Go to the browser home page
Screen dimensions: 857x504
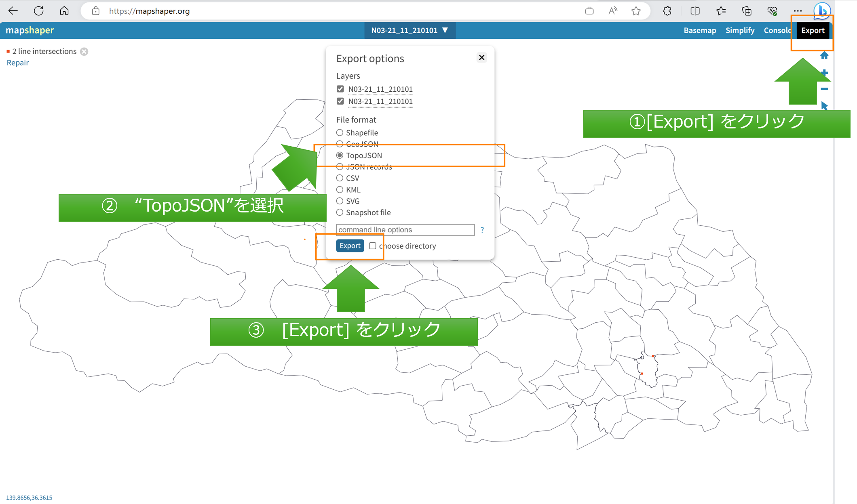[x=64, y=11]
